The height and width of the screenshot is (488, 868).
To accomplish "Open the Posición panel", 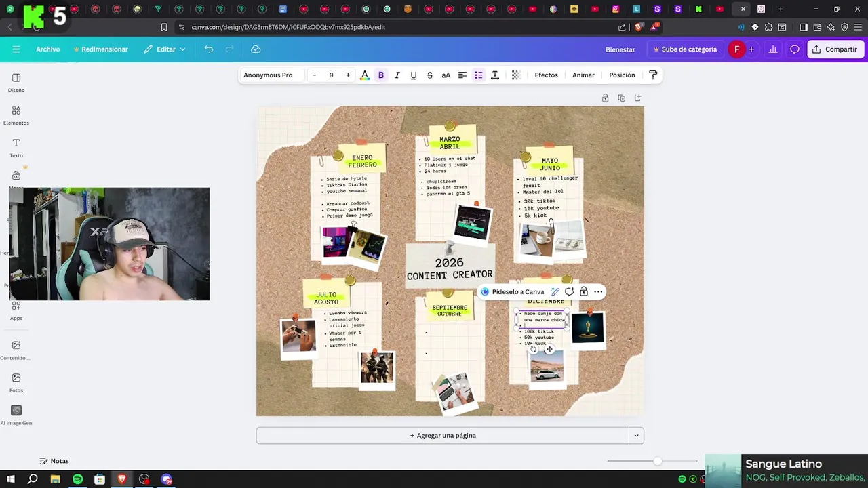I will (622, 75).
